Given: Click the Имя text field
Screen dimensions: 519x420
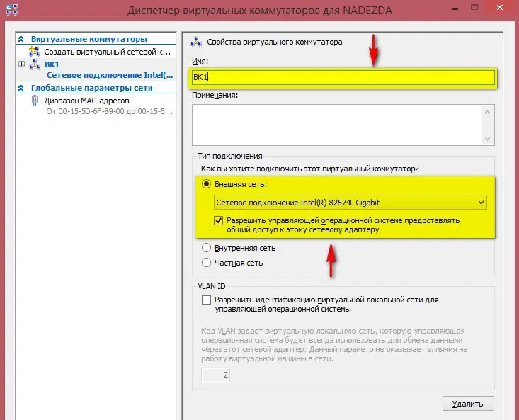Looking at the screenshot, I should (x=343, y=77).
